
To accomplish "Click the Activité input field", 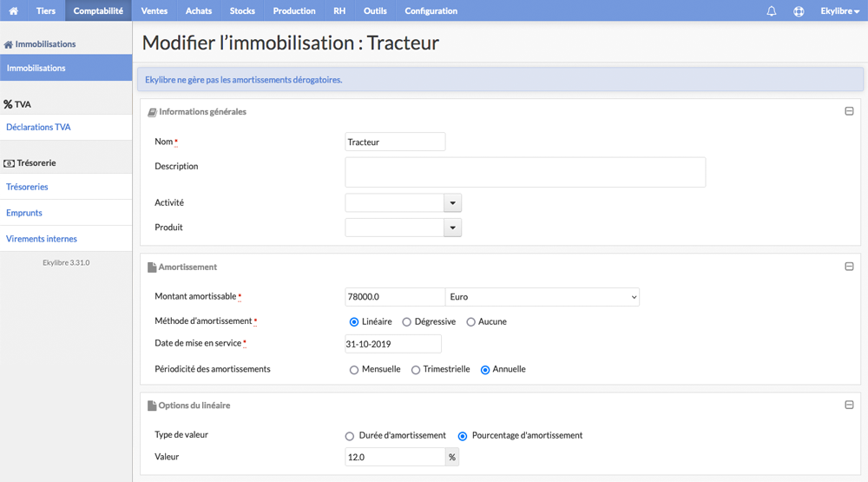I will click(x=394, y=202).
